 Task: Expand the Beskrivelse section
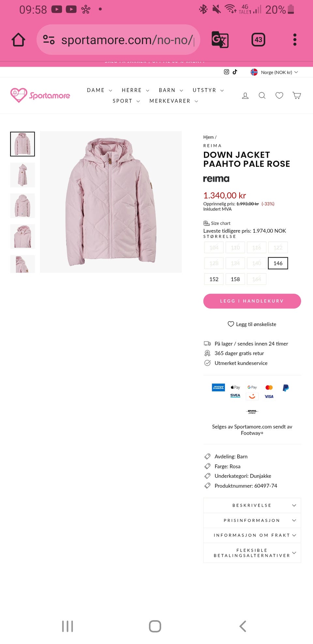point(252,505)
